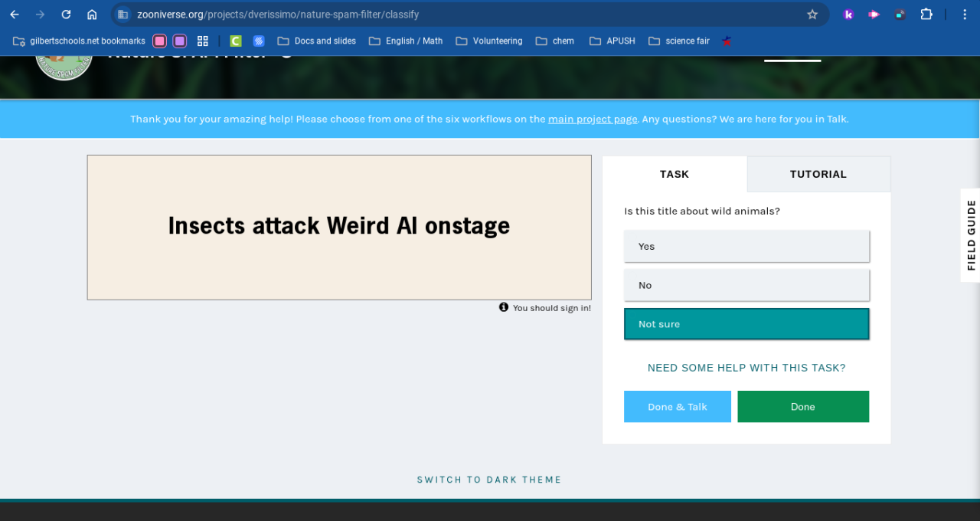Click the sign-in info icon
The width and height of the screenshot is (980, 521).
click(504, 307)
